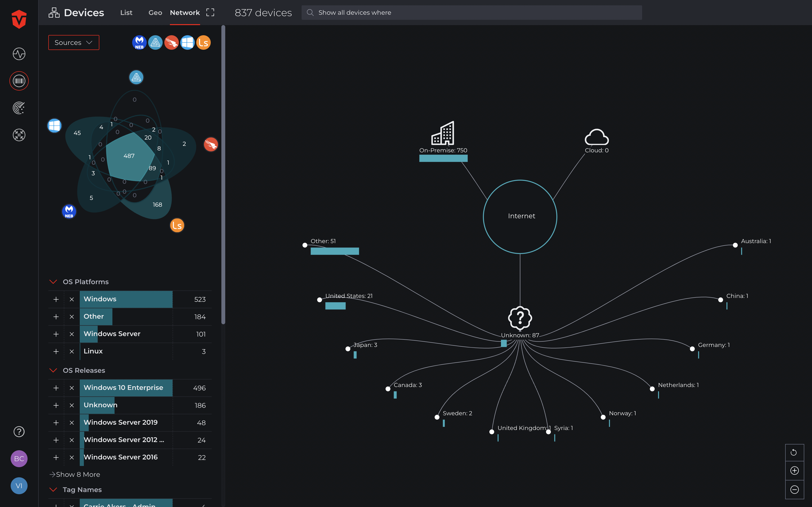This screenshot has width=812, height=507.
Task: Open the Sources dropdown
Action: 73,42
